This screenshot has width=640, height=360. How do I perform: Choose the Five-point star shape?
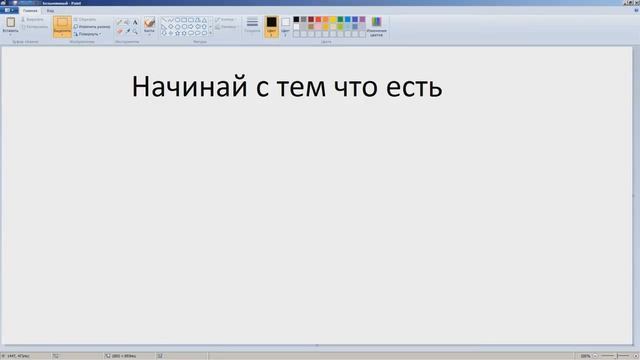[178, 33]
